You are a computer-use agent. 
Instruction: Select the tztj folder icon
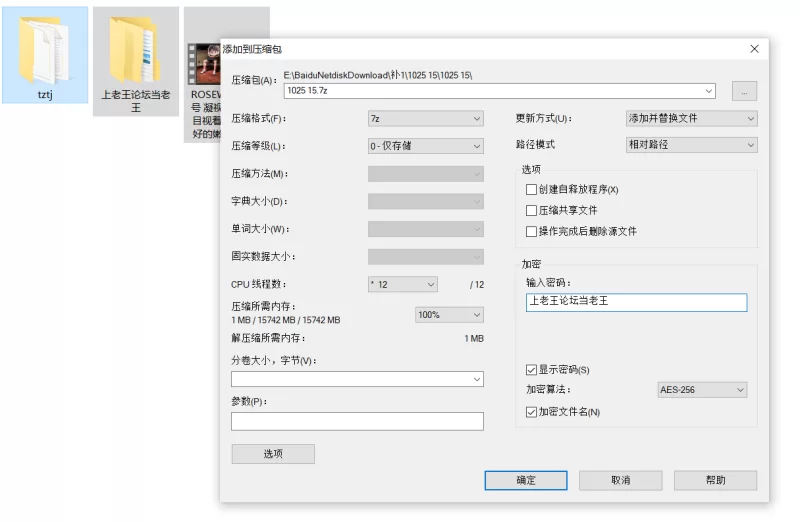(x=44, y=51)
